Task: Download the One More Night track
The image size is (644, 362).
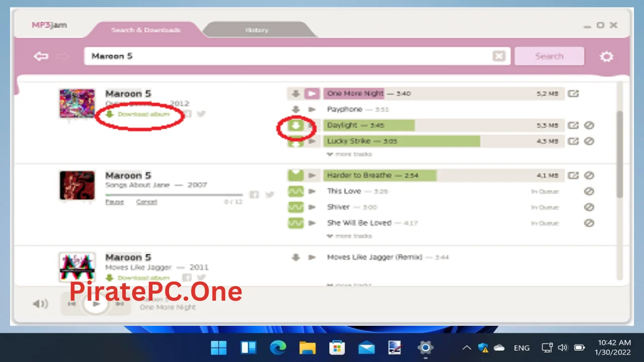Action: 296,94
